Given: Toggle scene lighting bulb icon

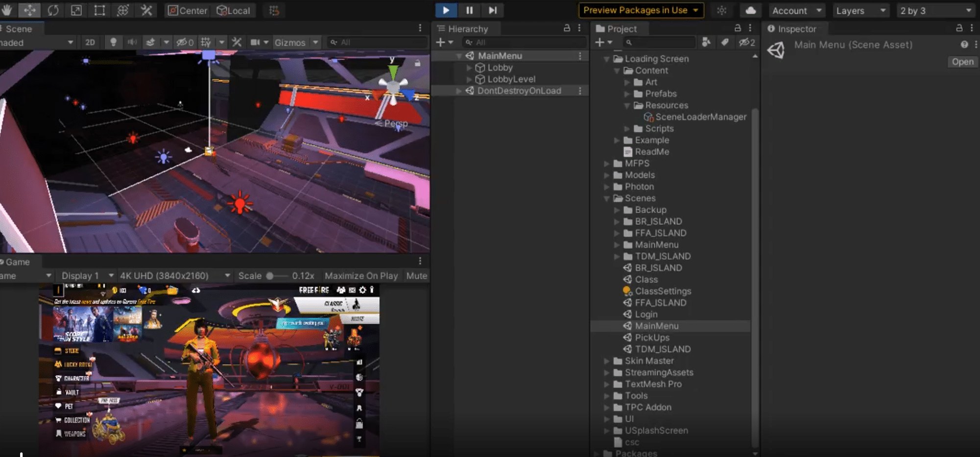Looking at the screenshot, I should (x=113, y=43).
